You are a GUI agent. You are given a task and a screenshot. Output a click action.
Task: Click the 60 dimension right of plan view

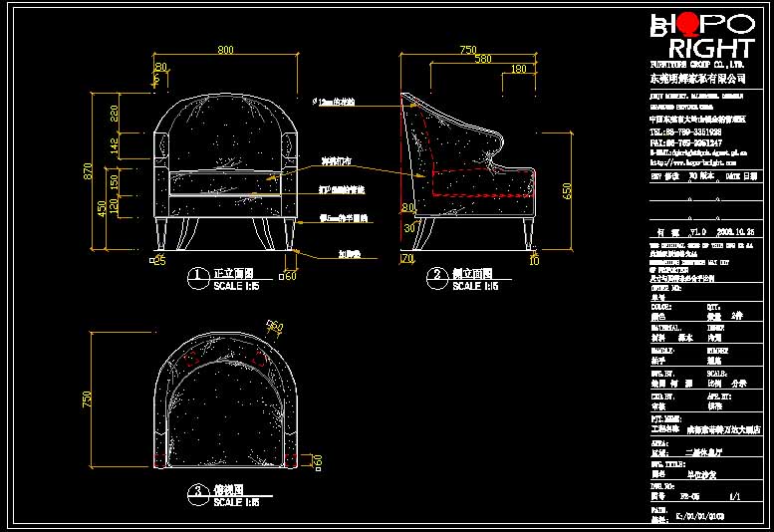coord(319,461)
